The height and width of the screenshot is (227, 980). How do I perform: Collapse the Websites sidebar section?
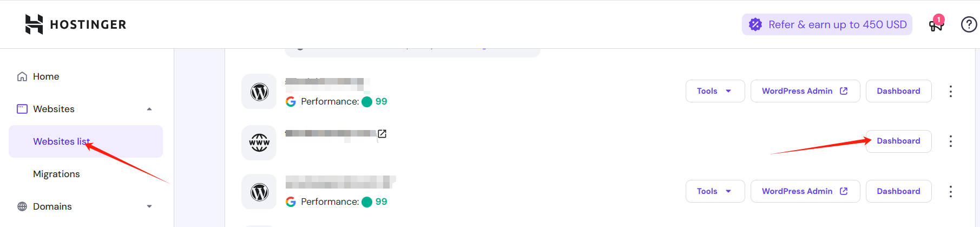[x=149, y=109]
